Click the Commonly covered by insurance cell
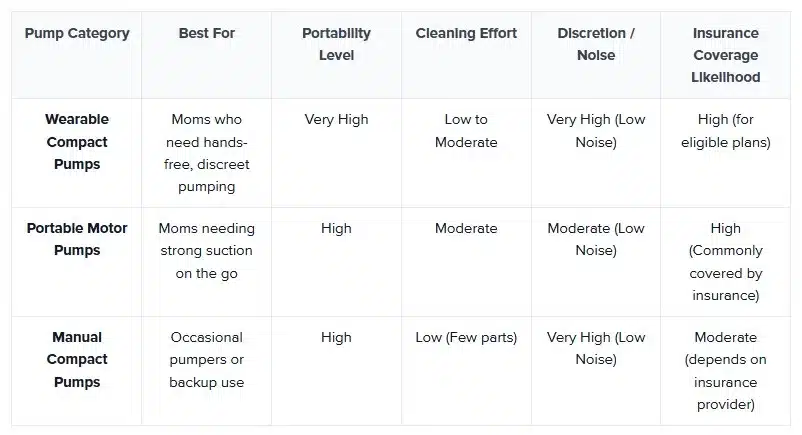 tap(726, 262)
